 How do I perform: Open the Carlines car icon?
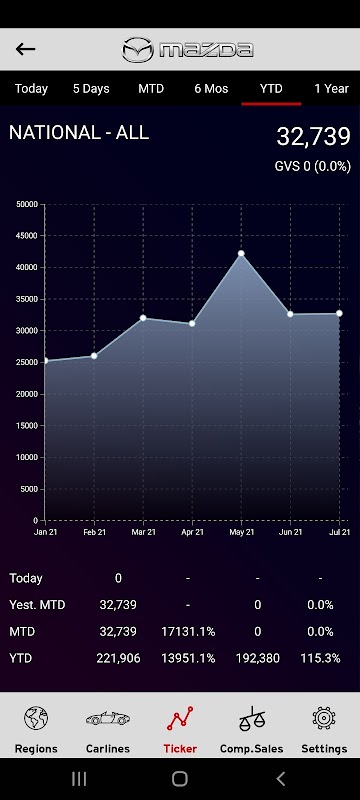click(x=108, y=719)
